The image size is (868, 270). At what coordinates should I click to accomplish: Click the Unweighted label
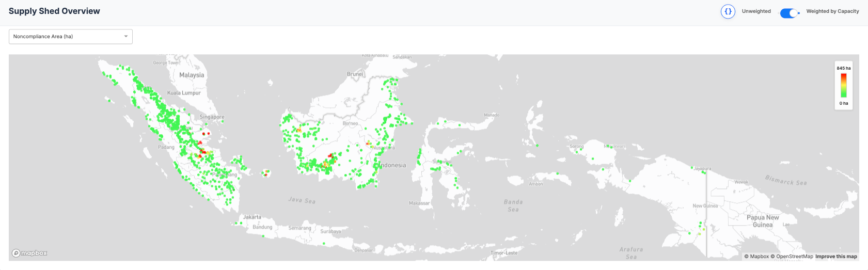click(x=756, y=11)
